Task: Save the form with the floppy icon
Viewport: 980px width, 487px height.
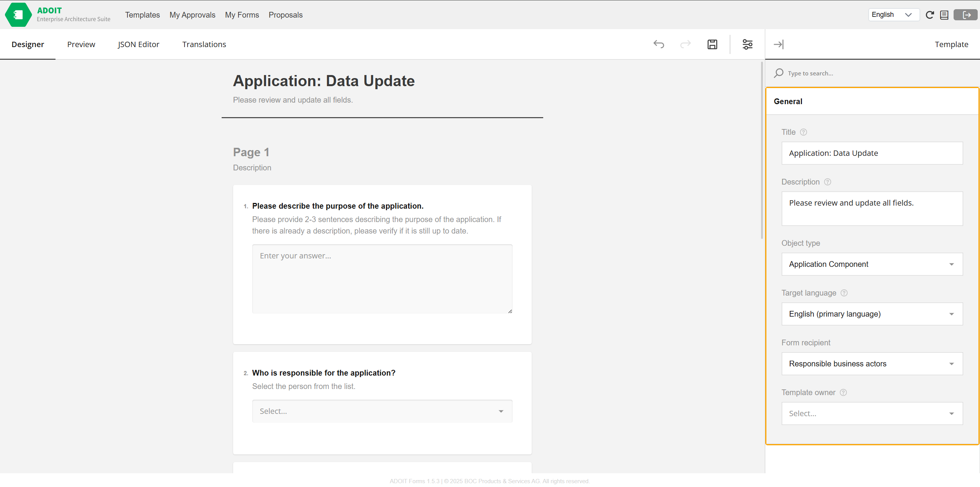Action: click(712, 44)
